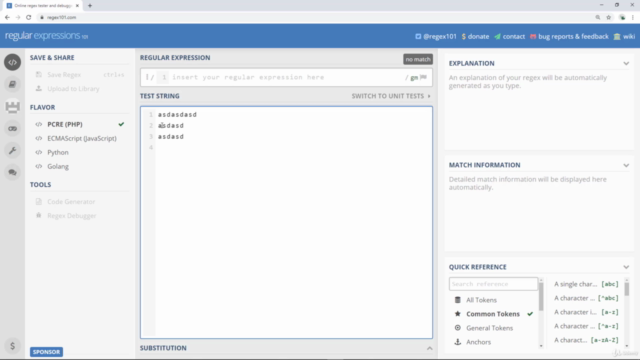Click the [^a-z] token entry

[586, 326]
